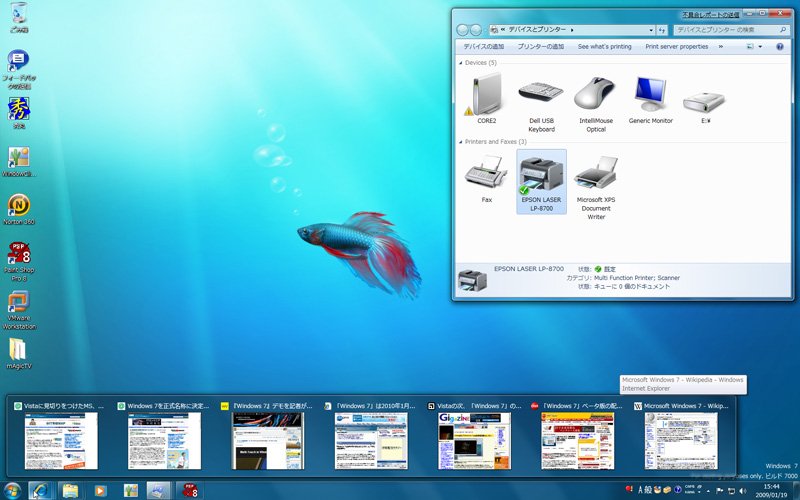Screen dimensions: 800x500
Task: Click プリンターの追加 toolbar command
Action: tap(541, 46)
